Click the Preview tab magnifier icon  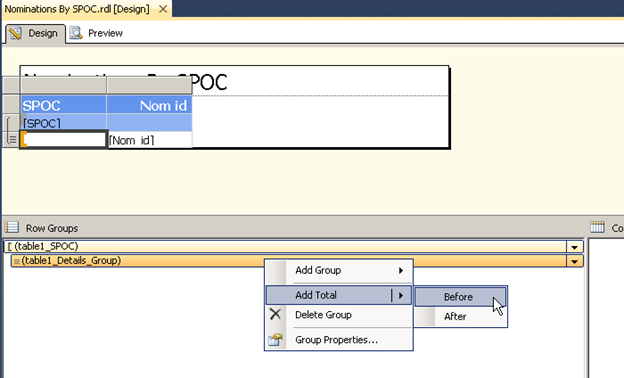click(76, 33)
